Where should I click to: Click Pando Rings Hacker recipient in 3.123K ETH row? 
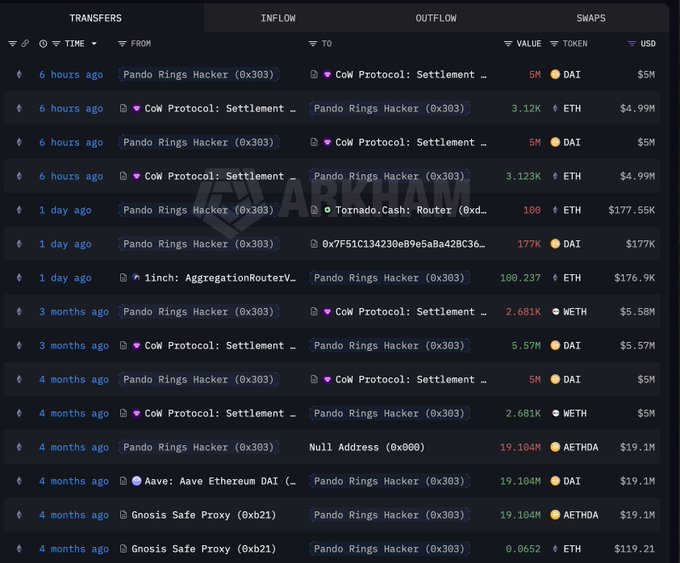click(389, 177)
